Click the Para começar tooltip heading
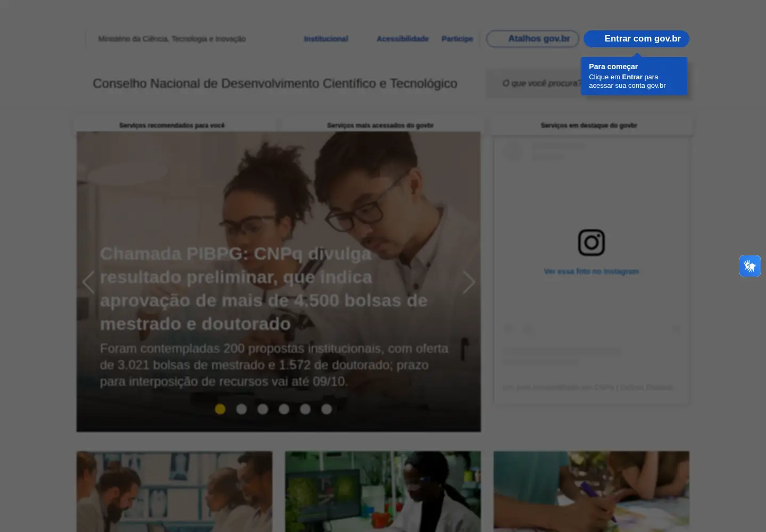 click(613, 66)
